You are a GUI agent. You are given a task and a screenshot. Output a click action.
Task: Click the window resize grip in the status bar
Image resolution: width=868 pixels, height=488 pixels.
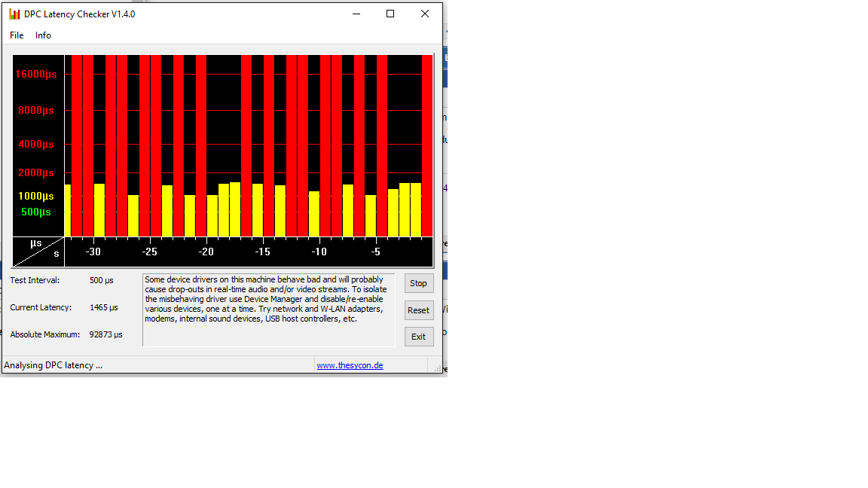[x=437, y=368]
